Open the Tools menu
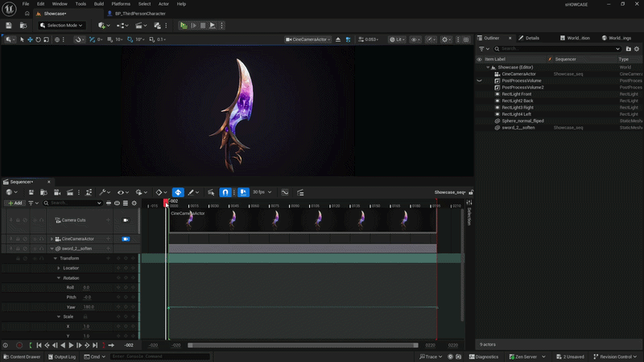 pyautogui.click(x=80, y=4)
